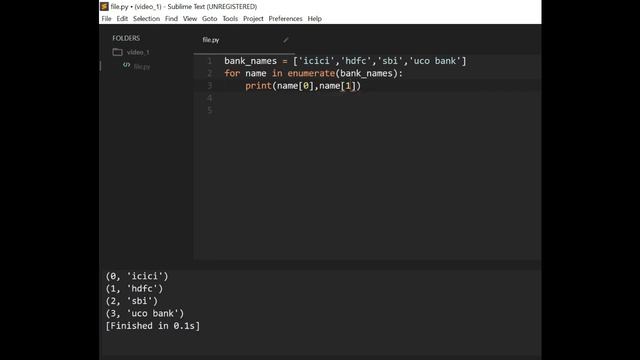Click output line (2, 'sbi')
The image size is (640, 360).
(x=131, y=301)
